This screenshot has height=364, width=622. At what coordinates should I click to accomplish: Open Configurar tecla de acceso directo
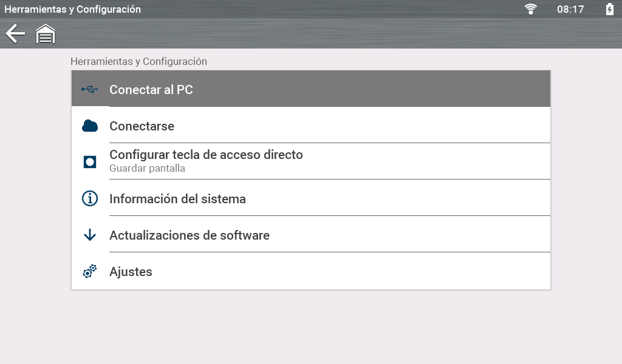(x=206, y=155)
